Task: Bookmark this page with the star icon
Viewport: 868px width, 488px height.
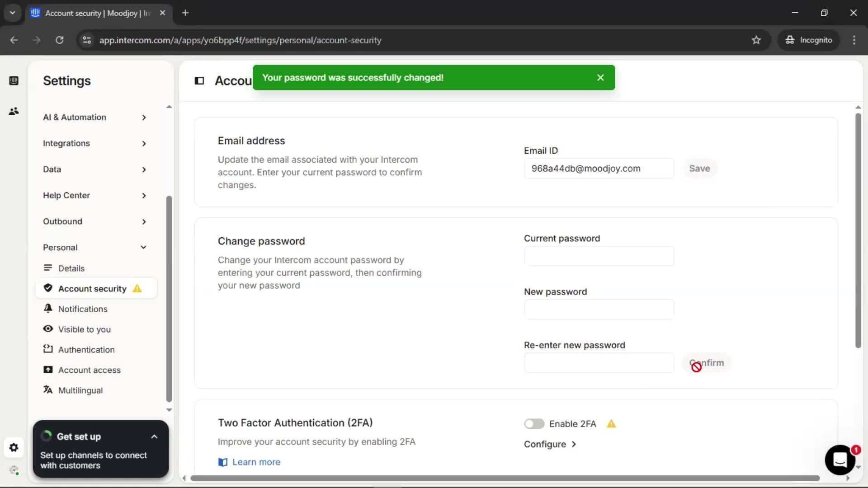Action: [x=756, y=40]
